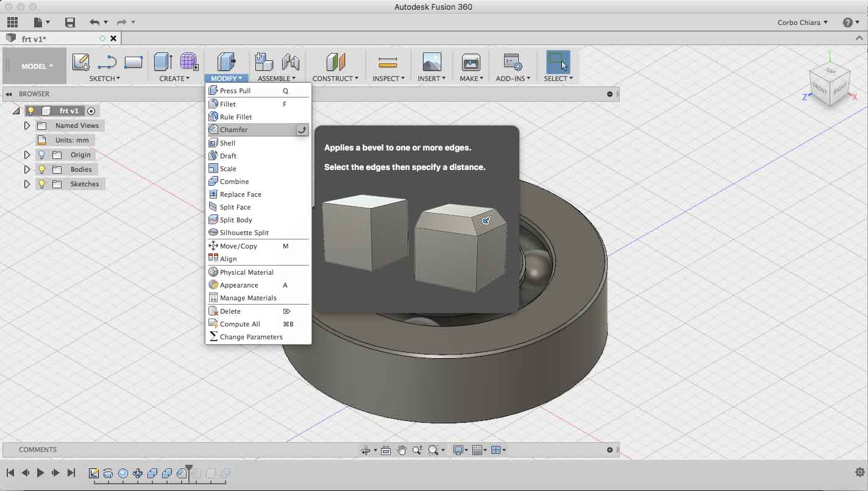The width and height of the screenshot is (868, 491).
Task: Click the 3D Print make icon
Action: pyautogui.click(x=471, y=62)
